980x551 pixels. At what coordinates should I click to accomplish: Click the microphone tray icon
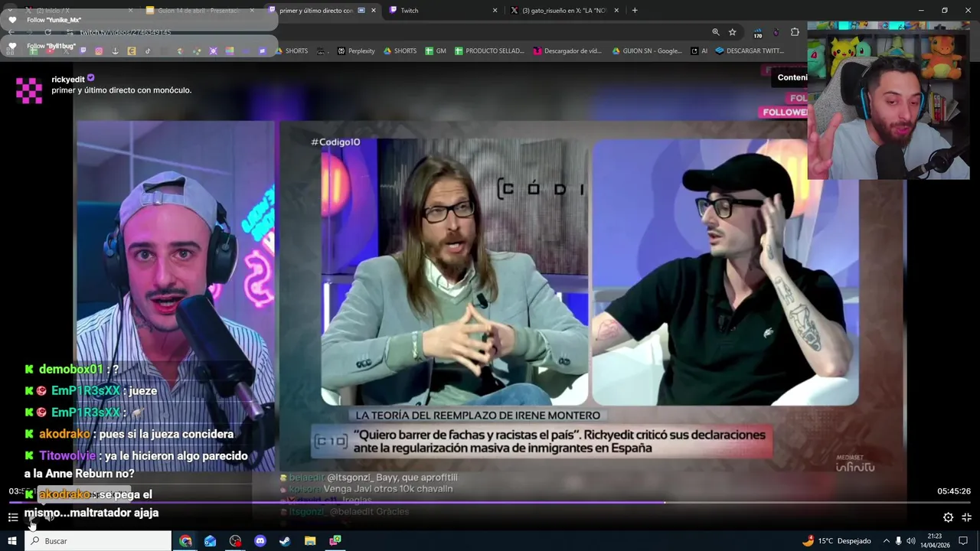tap(898, 541)
